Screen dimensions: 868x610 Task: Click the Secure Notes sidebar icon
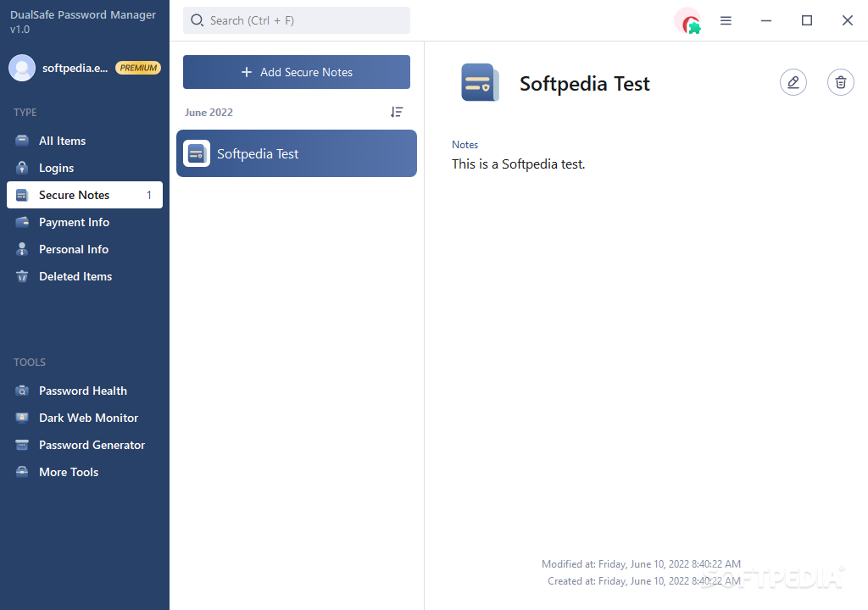(x=22, y=195)
